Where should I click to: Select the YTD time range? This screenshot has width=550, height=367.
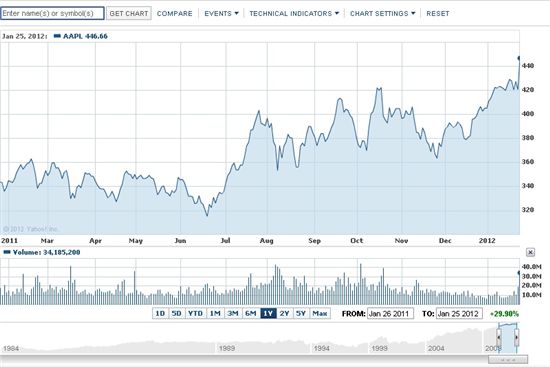(x=195, y=313)
